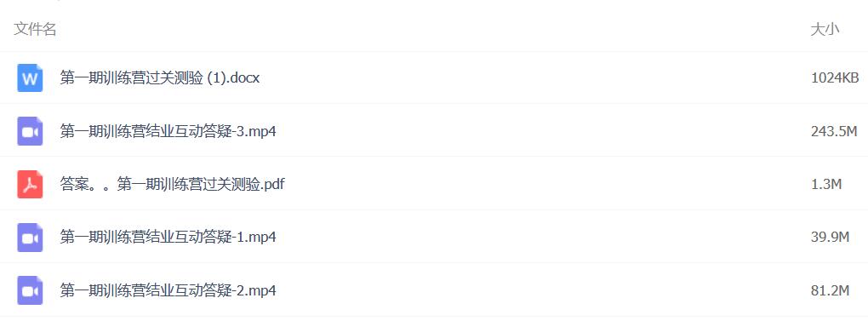Click the 243.5M size value
Viewport: 868px width, 321px height.
coord(834,131)
